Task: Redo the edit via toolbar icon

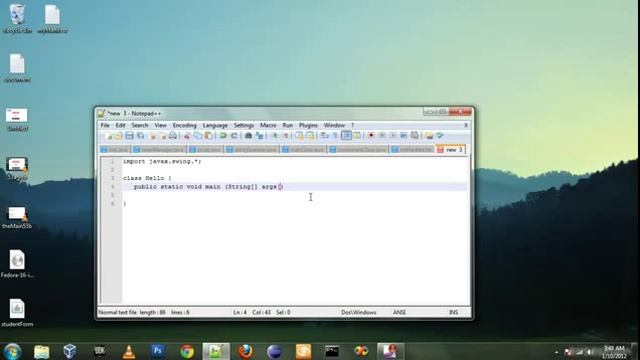Action: (234, 136)
